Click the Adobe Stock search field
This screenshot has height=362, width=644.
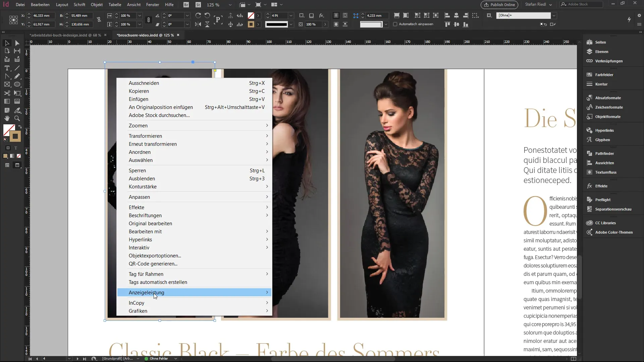(582, 4)
